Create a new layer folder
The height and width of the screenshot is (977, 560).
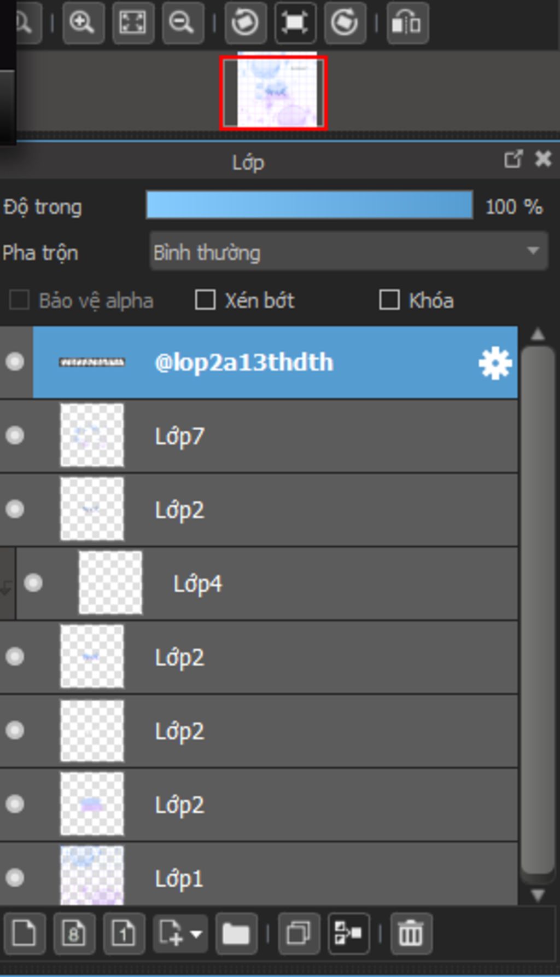tap(236, 933)
